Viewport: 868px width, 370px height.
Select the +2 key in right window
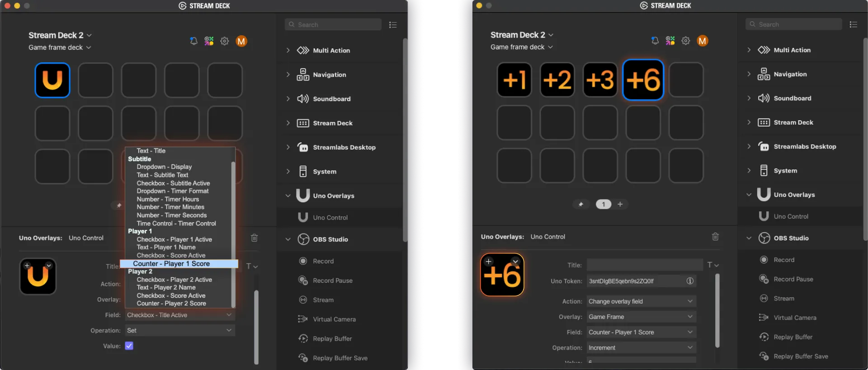click(557, 80)
